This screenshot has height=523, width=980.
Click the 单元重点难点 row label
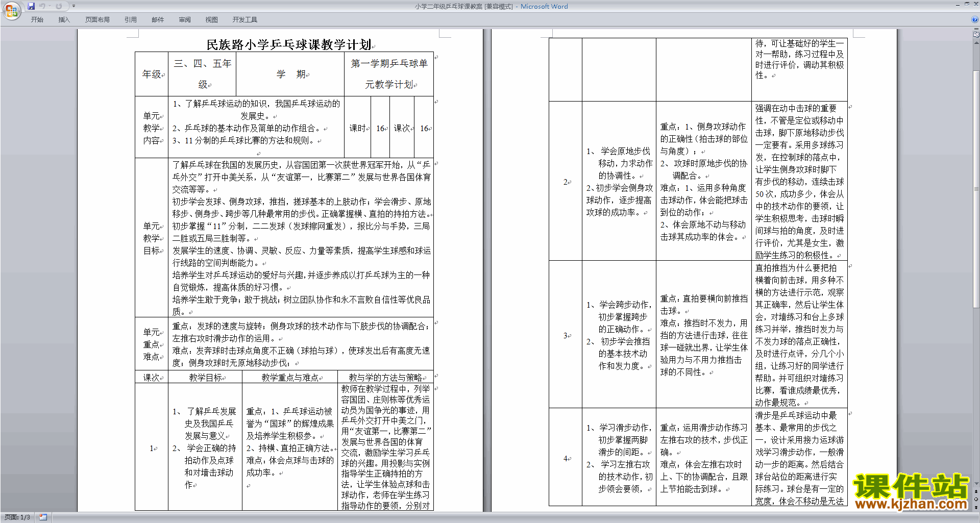pos(152,344)
